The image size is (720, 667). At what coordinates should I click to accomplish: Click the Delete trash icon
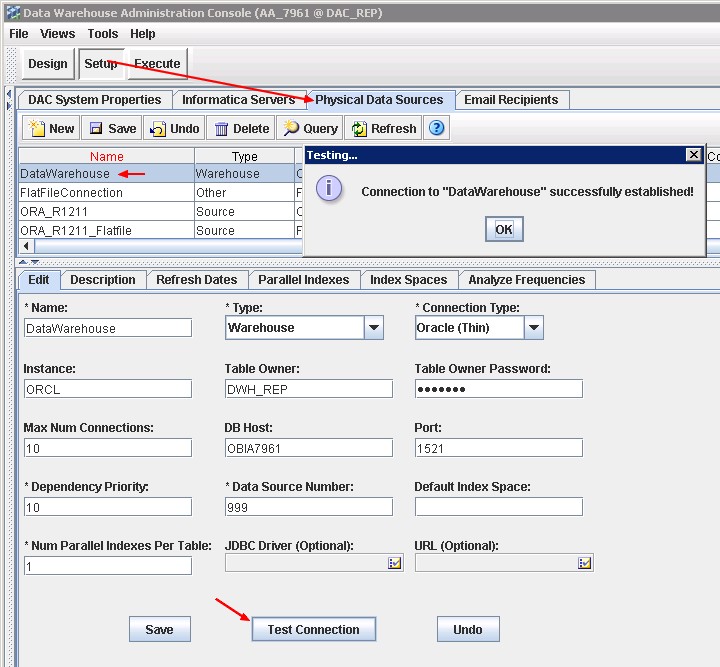[x=222, y=128]
